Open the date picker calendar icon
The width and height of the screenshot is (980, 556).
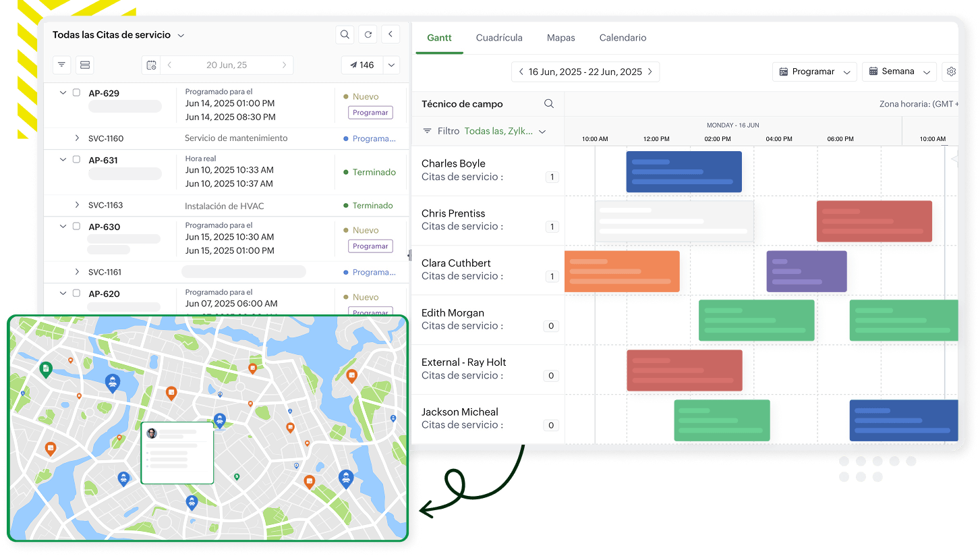(x=152, y=65)
